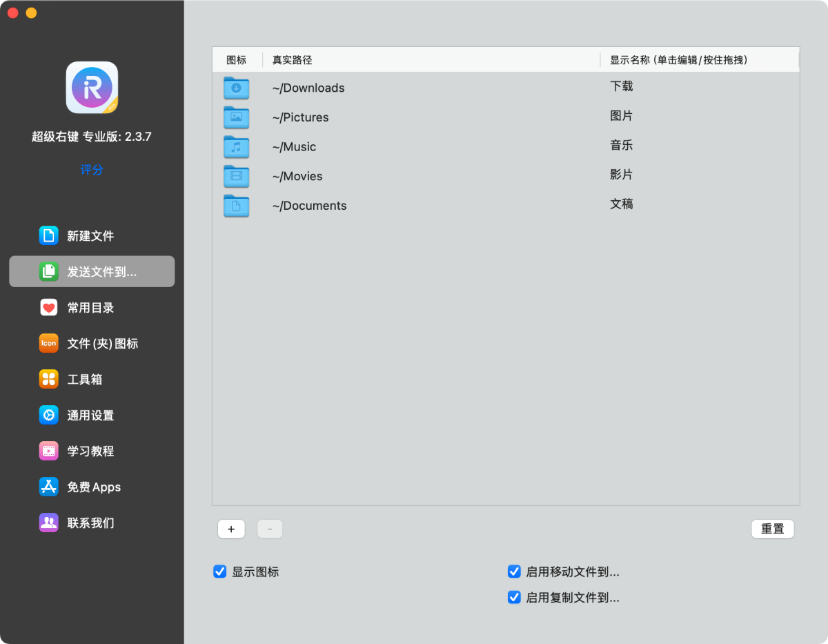828x644 pixels.
Task: Disable the 启用移动文件到 checkbox
Action: [514, 572]
